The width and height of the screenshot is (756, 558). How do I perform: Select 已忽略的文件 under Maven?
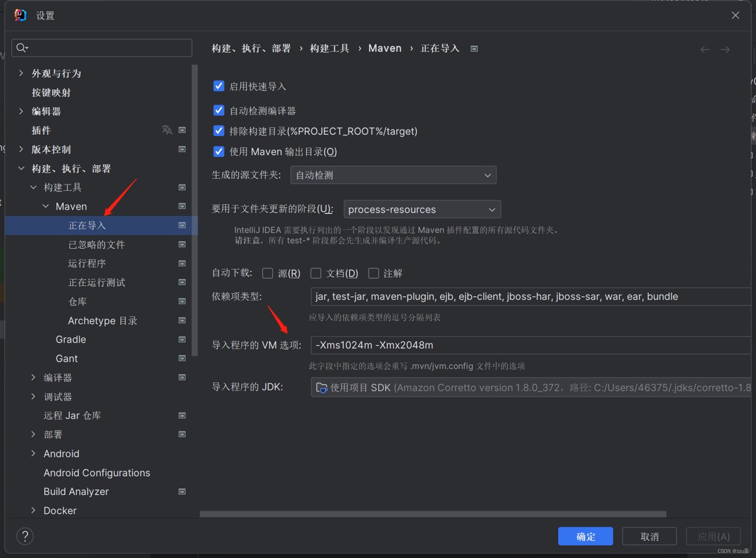[x=96, y=244]
